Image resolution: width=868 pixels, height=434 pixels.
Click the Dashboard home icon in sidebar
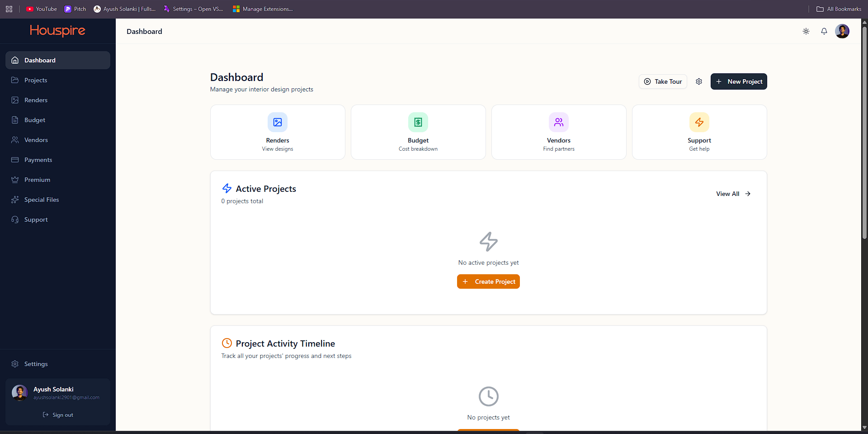coord(15,60)
